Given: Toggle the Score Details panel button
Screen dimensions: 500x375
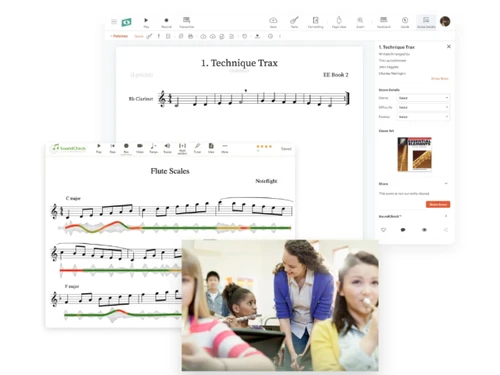Looking at the screenshot, I should click(x=426, y=22).
